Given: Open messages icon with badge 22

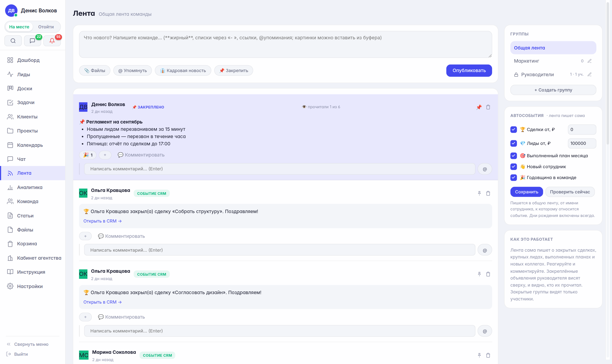Looking at the screenshot, I should pyautogui.click(x=32, y=41).
